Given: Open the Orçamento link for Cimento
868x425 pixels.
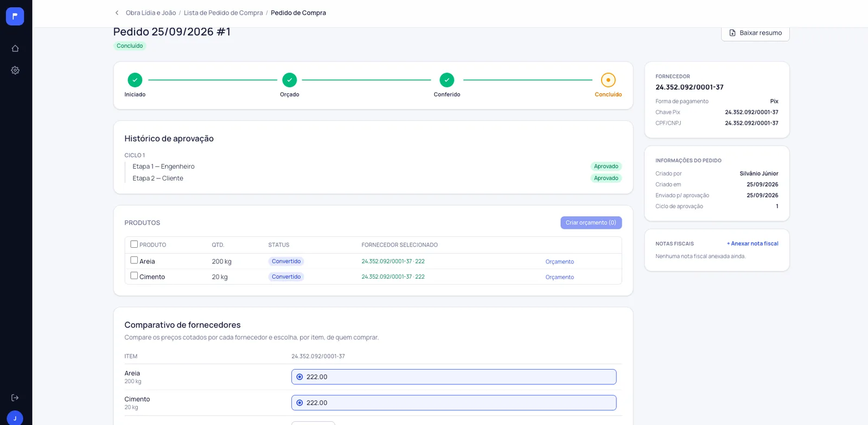Looking at the screenshot, I should 560,277.
